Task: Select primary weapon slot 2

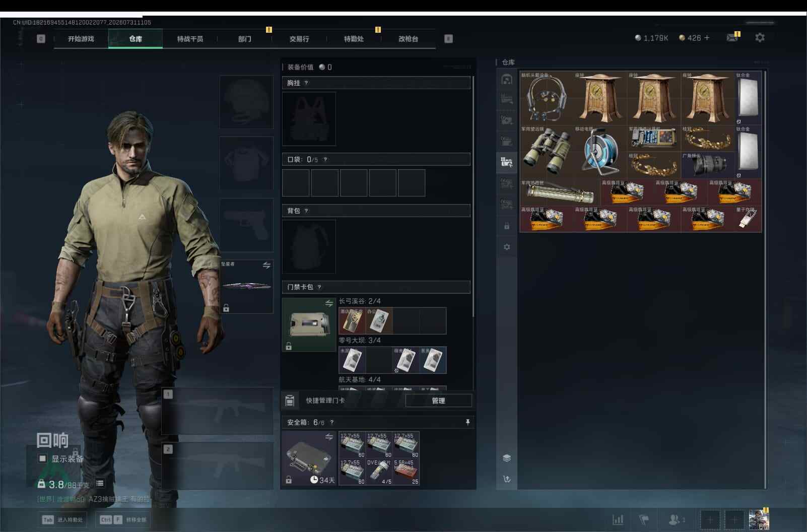Action: [218, 466]
